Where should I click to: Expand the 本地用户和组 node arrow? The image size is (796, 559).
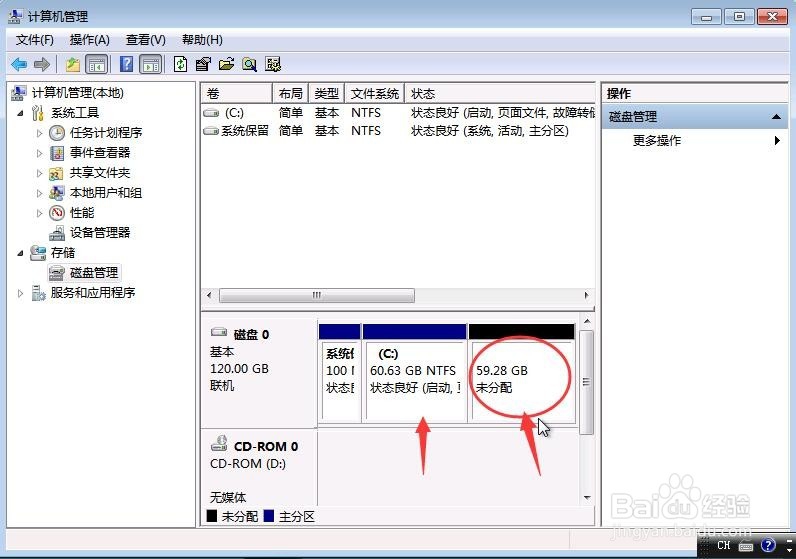(40, 193)
